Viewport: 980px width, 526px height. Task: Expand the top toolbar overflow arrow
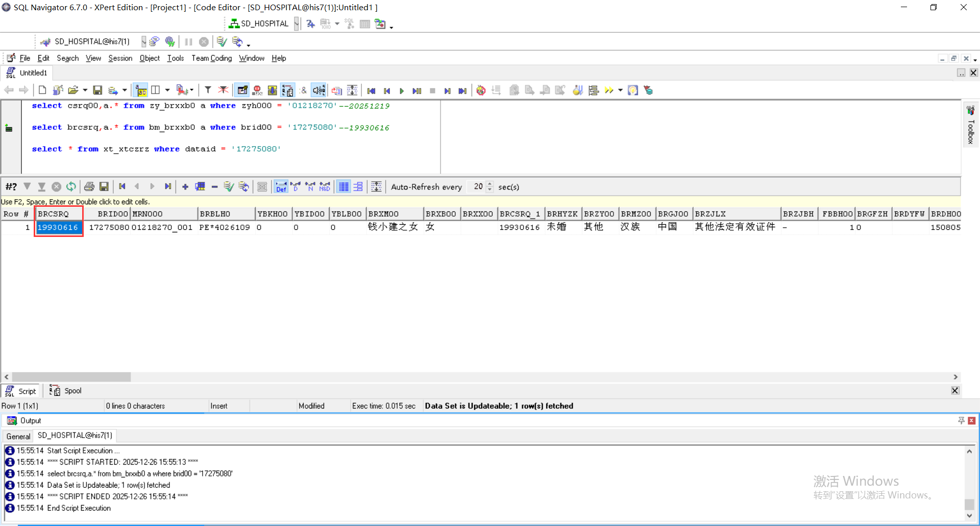[x=391, y=27]
